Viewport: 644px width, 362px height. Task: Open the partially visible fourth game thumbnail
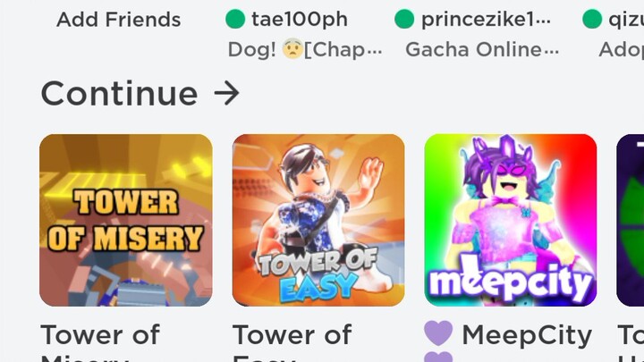[x=631, y=220]
